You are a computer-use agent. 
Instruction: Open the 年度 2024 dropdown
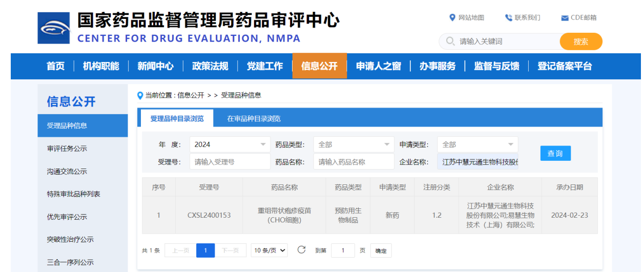pyautogui.click(x=230, y=144)
